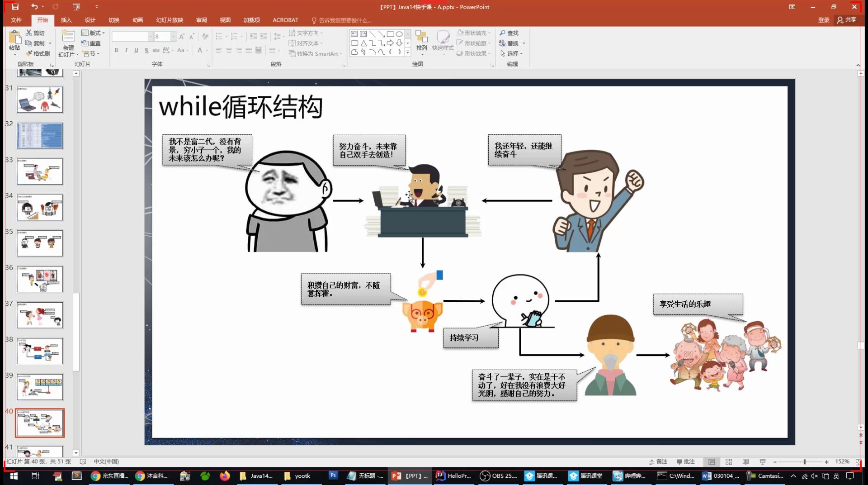Open the 查找 (Find) tool
This screenshot has width=868, height=485.
click(509, 33)
